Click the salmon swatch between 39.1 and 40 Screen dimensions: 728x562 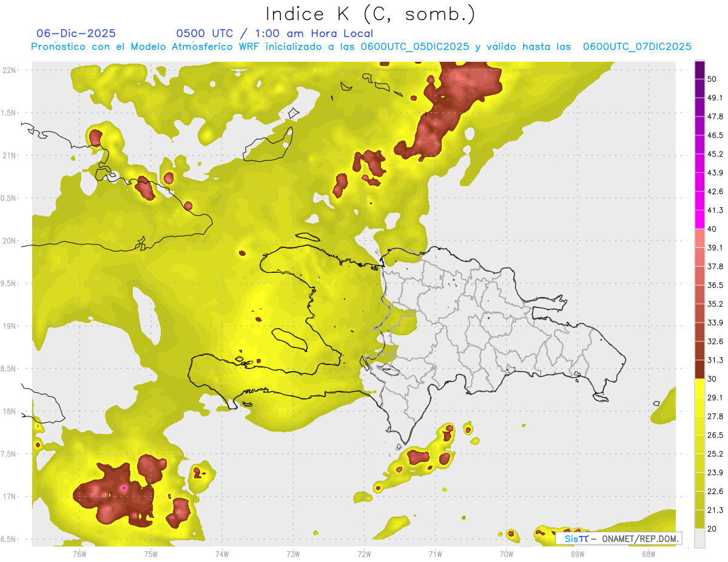tap(699, 238)
